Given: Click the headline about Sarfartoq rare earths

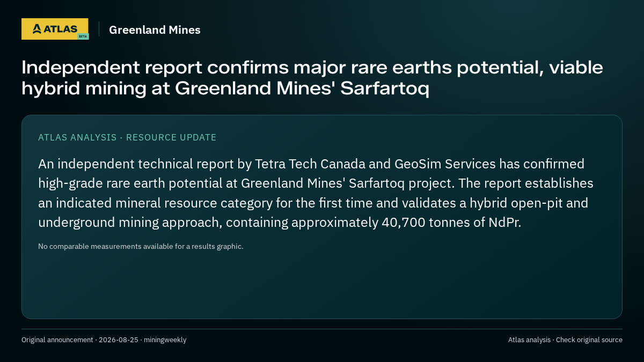Looking at the screenshot, I should 312,78.
